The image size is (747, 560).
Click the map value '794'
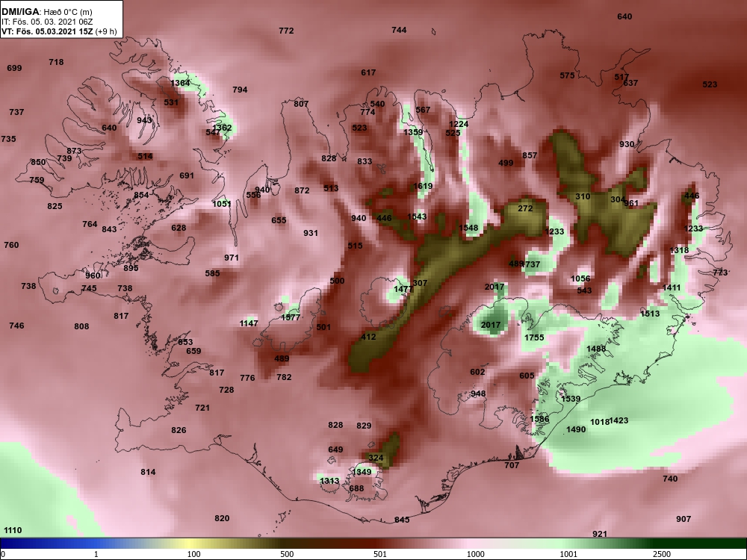pyautogui.click(x=240, y=90)
